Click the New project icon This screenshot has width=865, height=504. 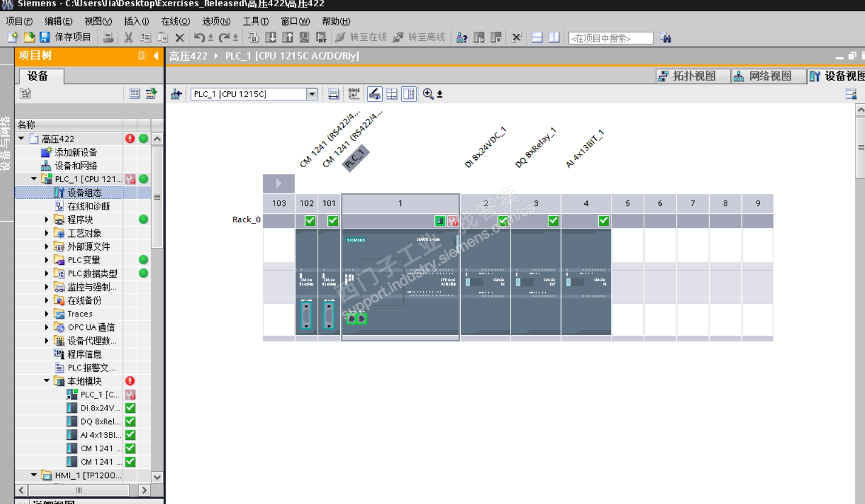point(12,37)
